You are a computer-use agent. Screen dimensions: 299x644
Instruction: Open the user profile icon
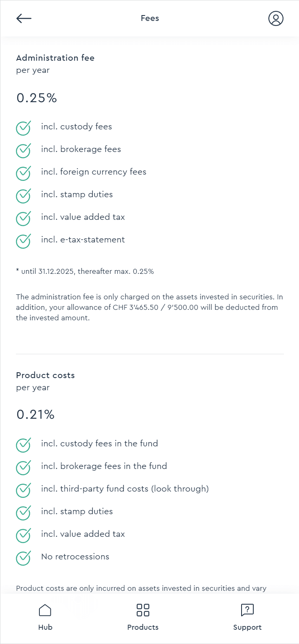pos(276,18)
